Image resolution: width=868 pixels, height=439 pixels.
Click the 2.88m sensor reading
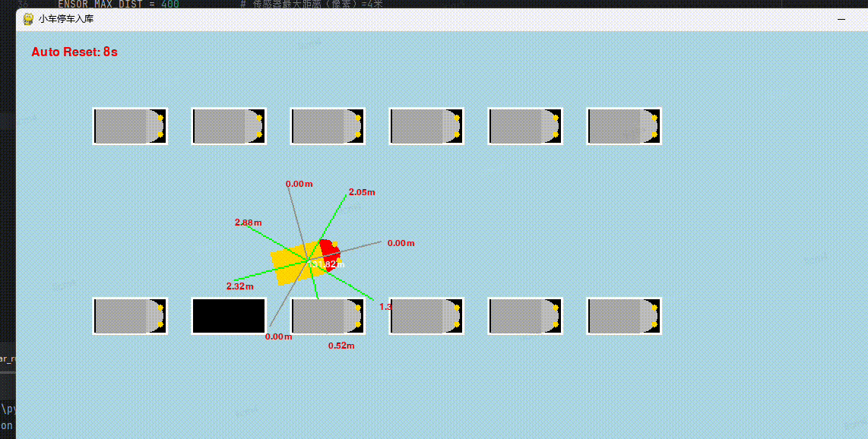249,223
